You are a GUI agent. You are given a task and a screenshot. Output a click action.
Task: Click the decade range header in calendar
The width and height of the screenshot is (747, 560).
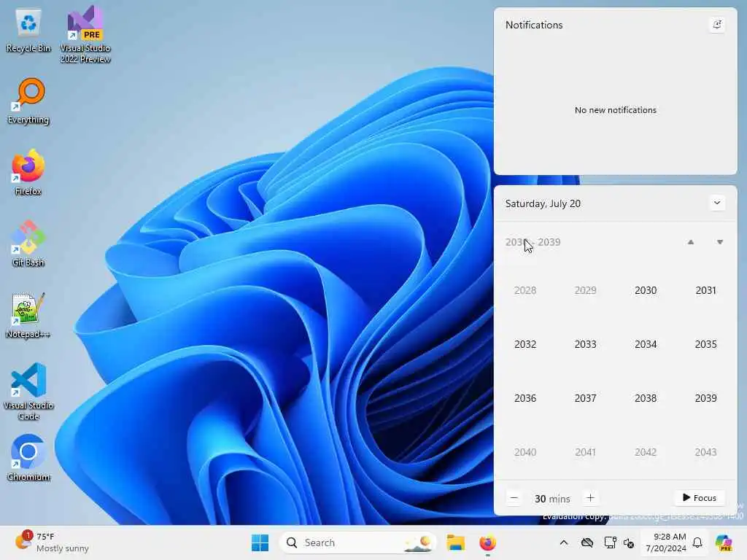[533, 242]
